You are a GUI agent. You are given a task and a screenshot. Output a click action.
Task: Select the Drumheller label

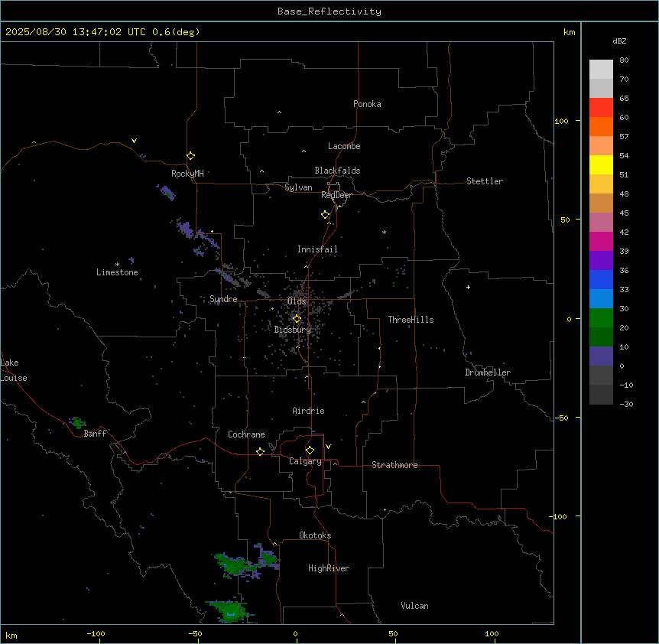pyautogui.click(x=488, y=372)
